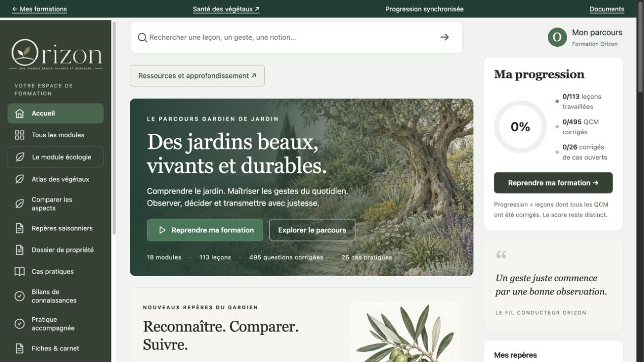
Task: Open Tous les modules
Action: (x=55, y=135)
